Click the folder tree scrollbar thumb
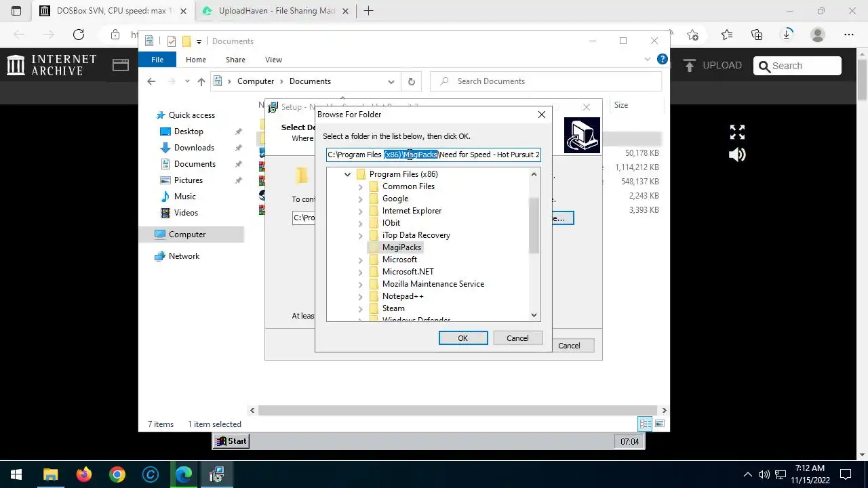Image resolution: width=868 pixels, height=488 pixels. (x=534, y=225)
